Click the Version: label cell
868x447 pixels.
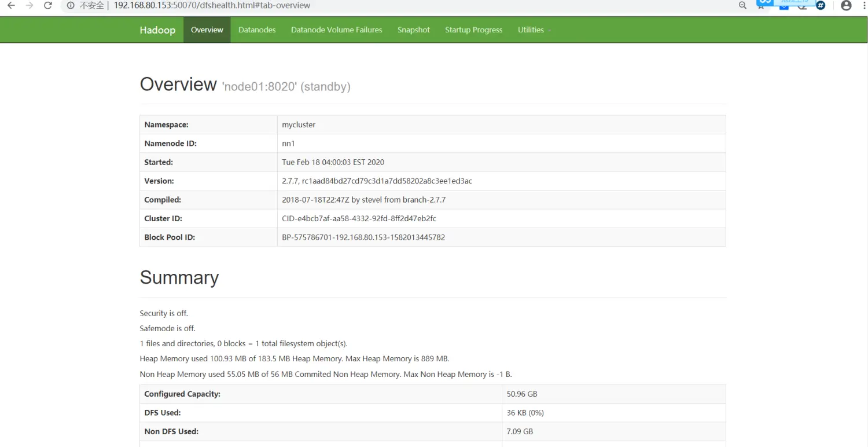[x=208, y=181]
